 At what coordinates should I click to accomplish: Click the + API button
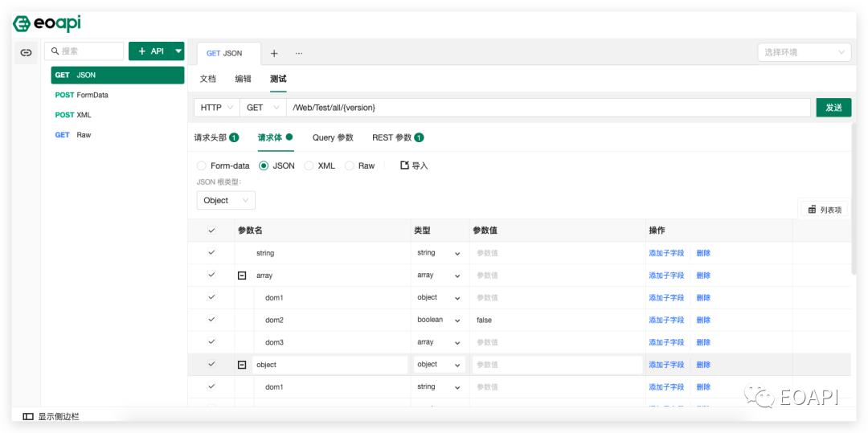click(151, 51)
